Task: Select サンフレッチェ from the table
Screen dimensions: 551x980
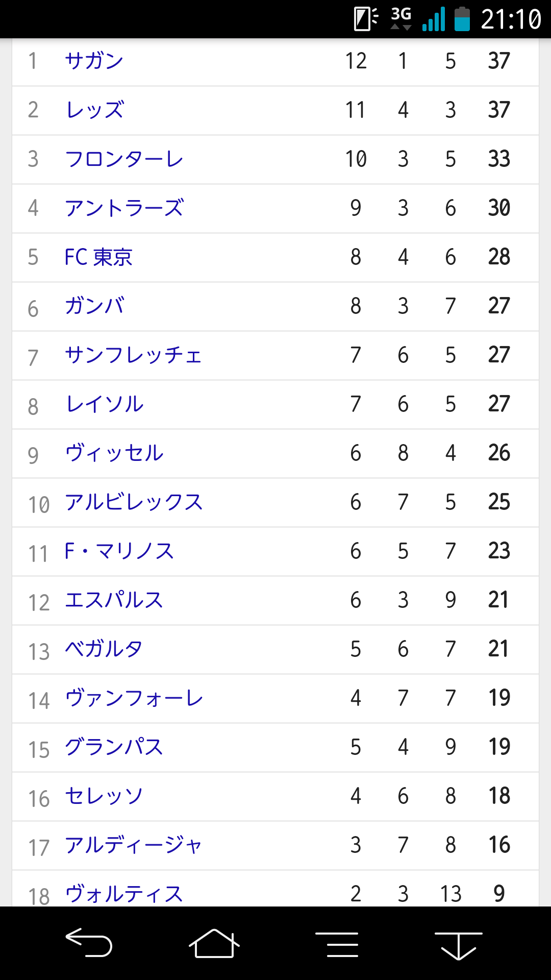Action: [134, 355]
